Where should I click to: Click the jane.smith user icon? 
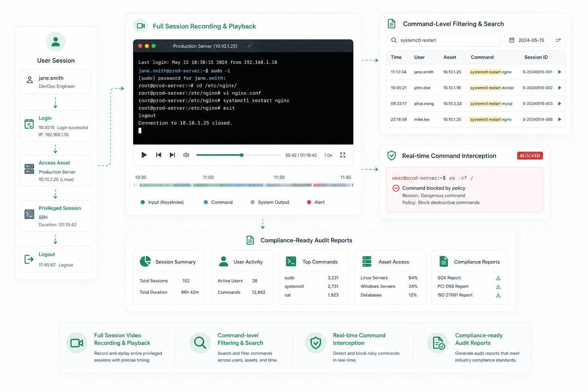click(29, 80)
